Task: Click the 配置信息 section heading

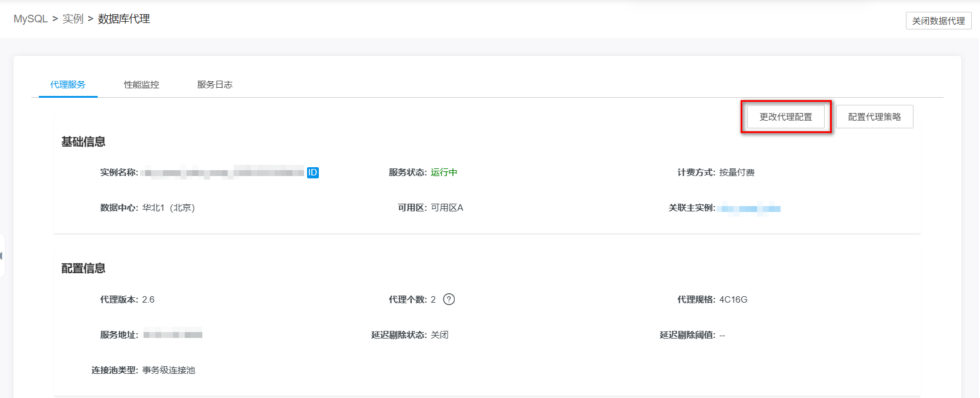Action: [x=84, y=268]
